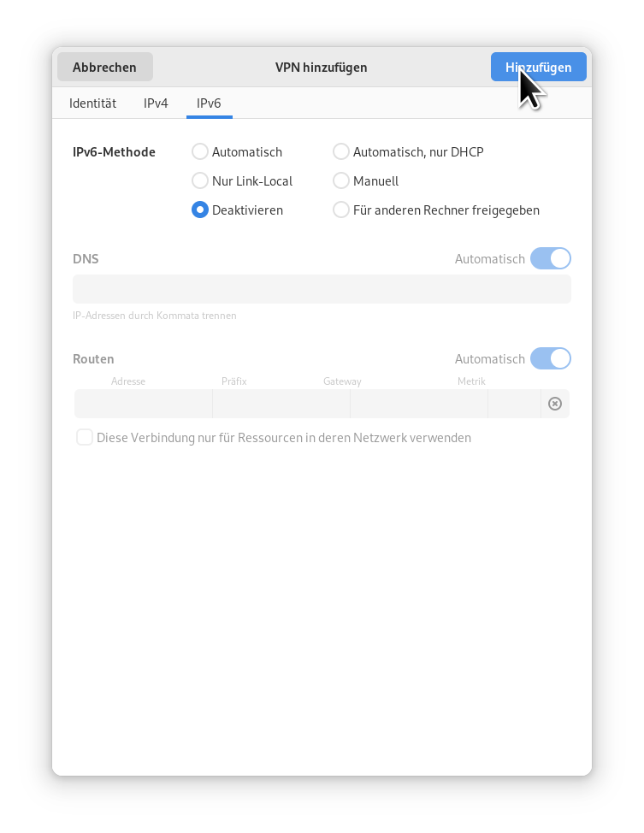644x833 pixels.
Task: Toggle the automatic Routen switch
Action: pyautogui.click(x=551, y=358)
